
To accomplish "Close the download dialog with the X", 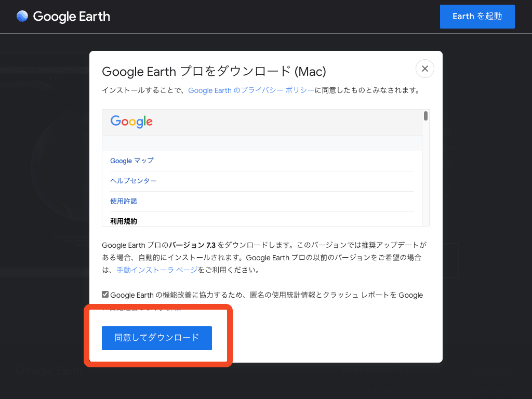I will [424, 69].
